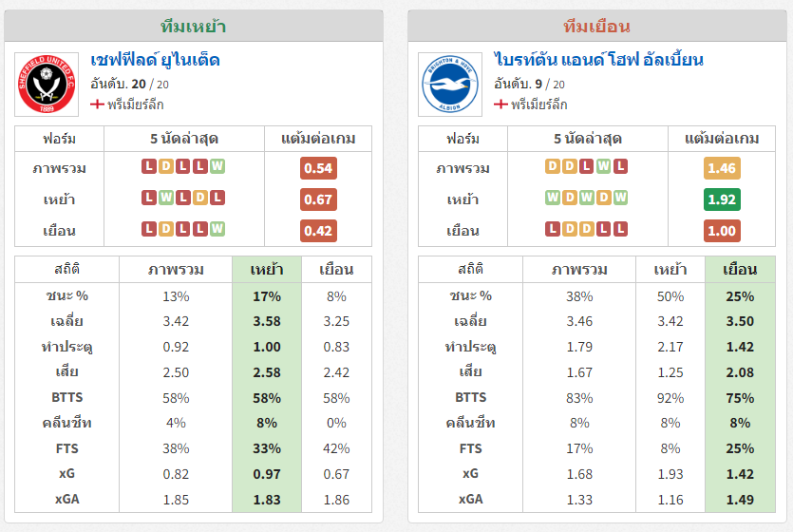Open Brighton's พรีเมียร์ลีก league link

click(539, 104)
